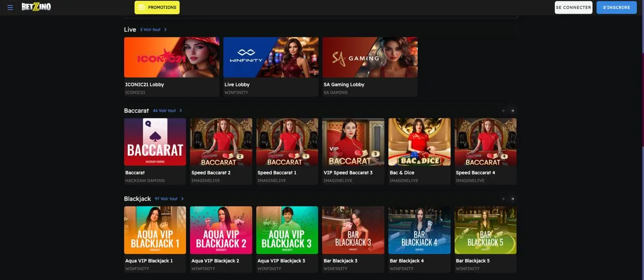Click the 'Bac & Dice' title text
This screenshot has height=280, width=644.
[402, 173]
